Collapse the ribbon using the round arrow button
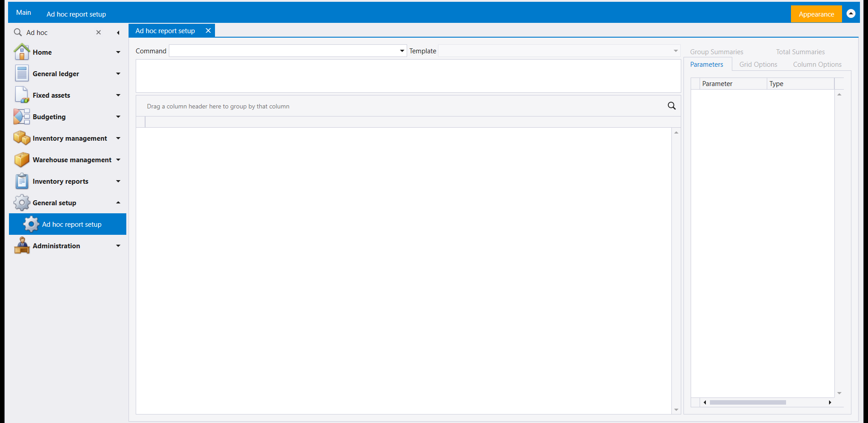 point(851,14)
